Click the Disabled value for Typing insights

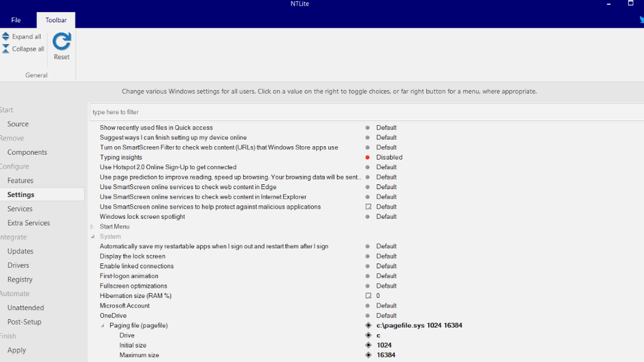tap(389, 157)
